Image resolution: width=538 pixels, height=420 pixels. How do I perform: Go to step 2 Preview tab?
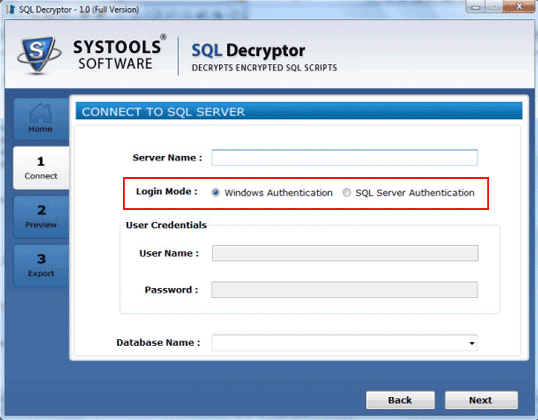point(41,217)
